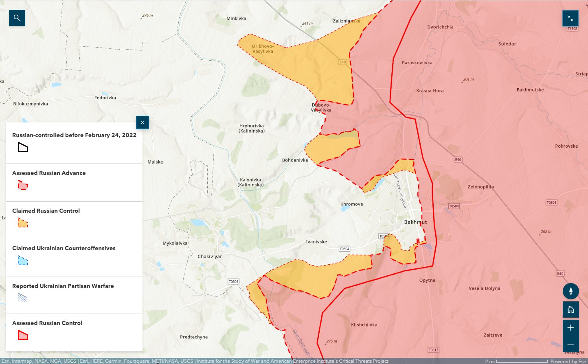This screenshot has height=364, width=588.
Task: Click the Ivanivske village label
Action: tap(316, 242)
